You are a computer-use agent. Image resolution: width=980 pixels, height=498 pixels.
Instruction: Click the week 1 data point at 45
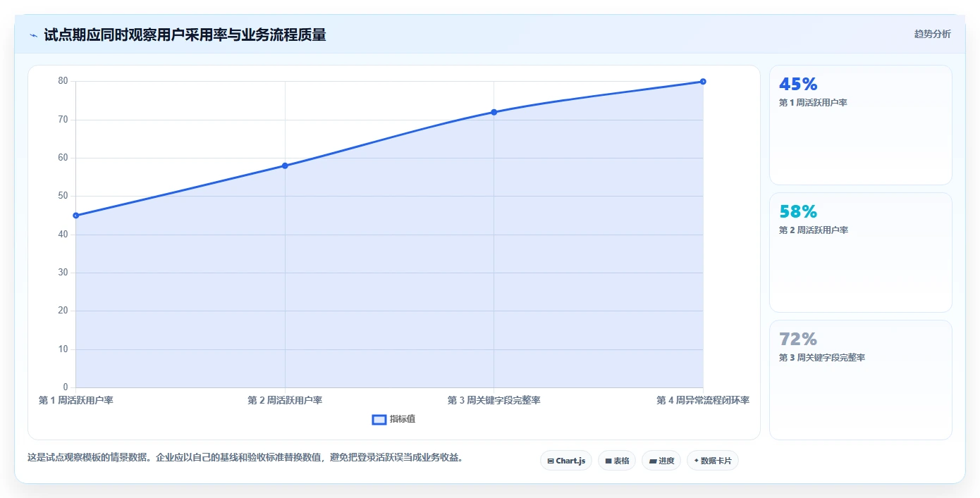(76, 216)
